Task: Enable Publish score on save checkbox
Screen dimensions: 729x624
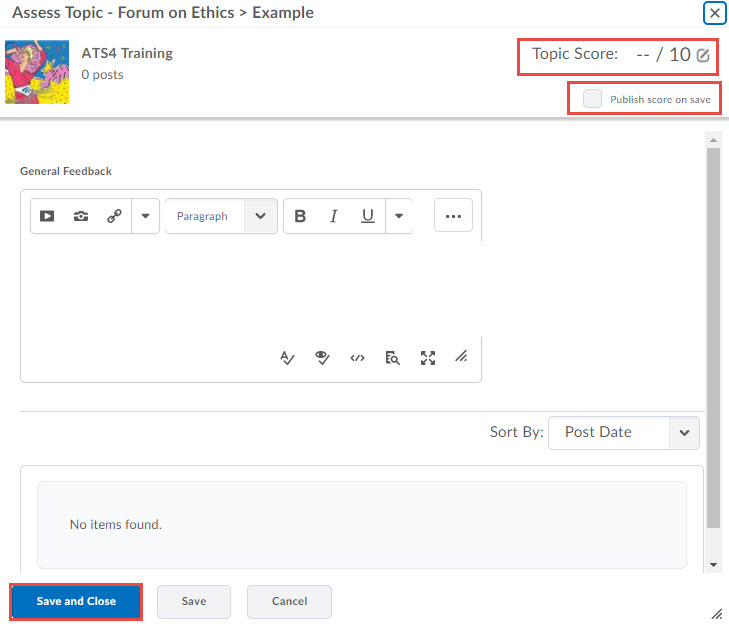Action: (593, 99)
